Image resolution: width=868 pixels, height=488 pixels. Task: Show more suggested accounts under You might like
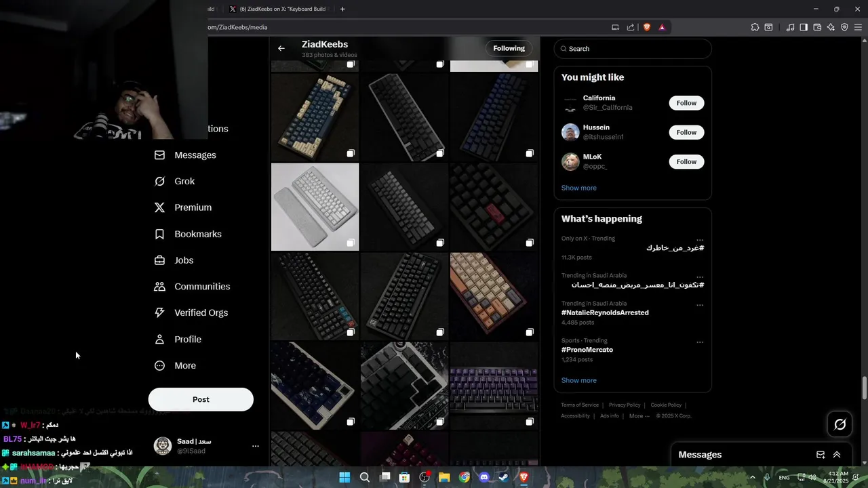(579, 188)
